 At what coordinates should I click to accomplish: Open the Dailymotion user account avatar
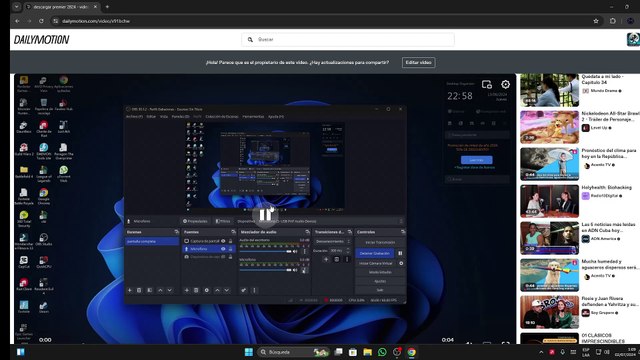pos(633,39)
